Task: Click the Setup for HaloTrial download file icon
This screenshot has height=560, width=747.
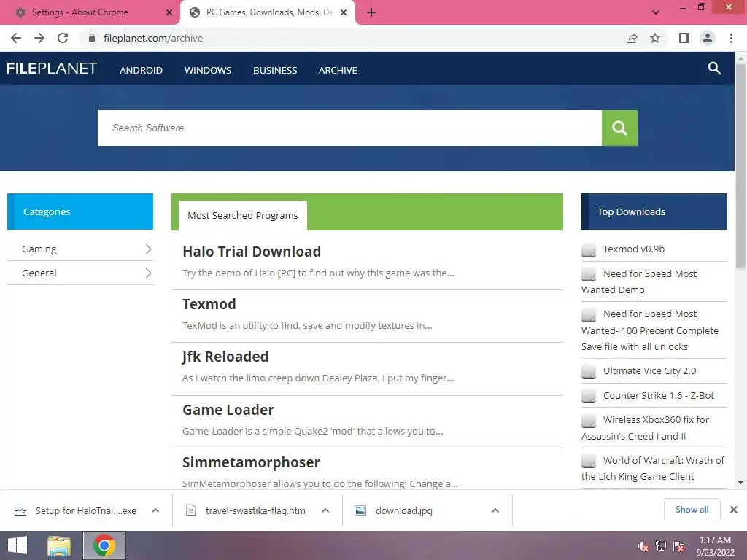Action: [x=20, y=510]
